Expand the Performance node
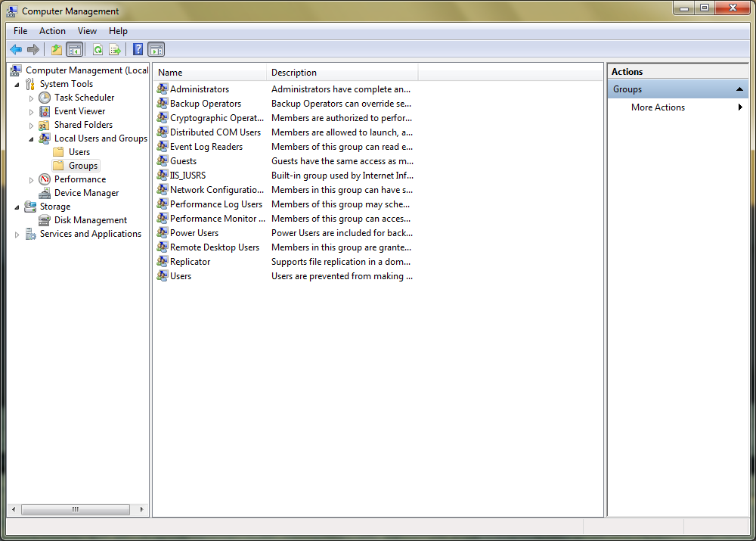The height and width of the screenshot is (541, 756). point(31,180)
